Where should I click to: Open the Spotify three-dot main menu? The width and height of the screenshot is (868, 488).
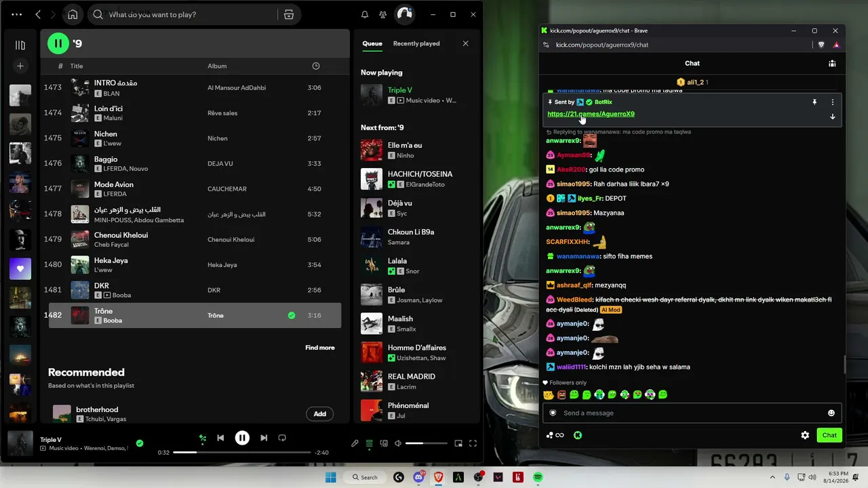click(17, 14)
